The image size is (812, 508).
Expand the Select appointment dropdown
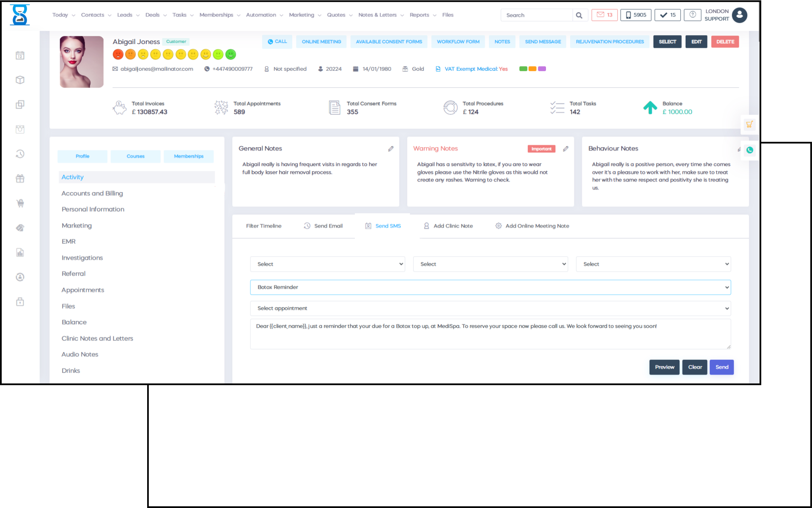tap(490, 308)
